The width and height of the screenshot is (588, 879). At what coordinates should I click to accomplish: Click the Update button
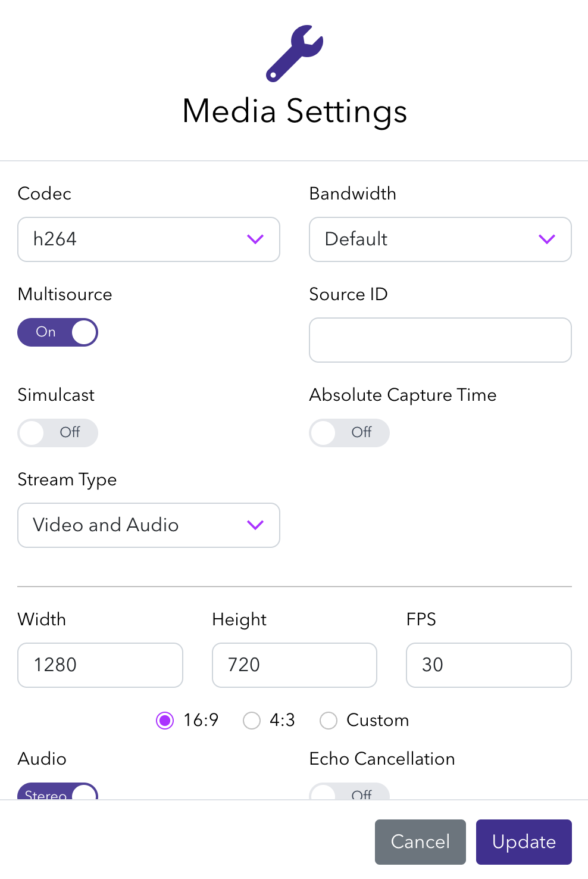pos(524,841)
